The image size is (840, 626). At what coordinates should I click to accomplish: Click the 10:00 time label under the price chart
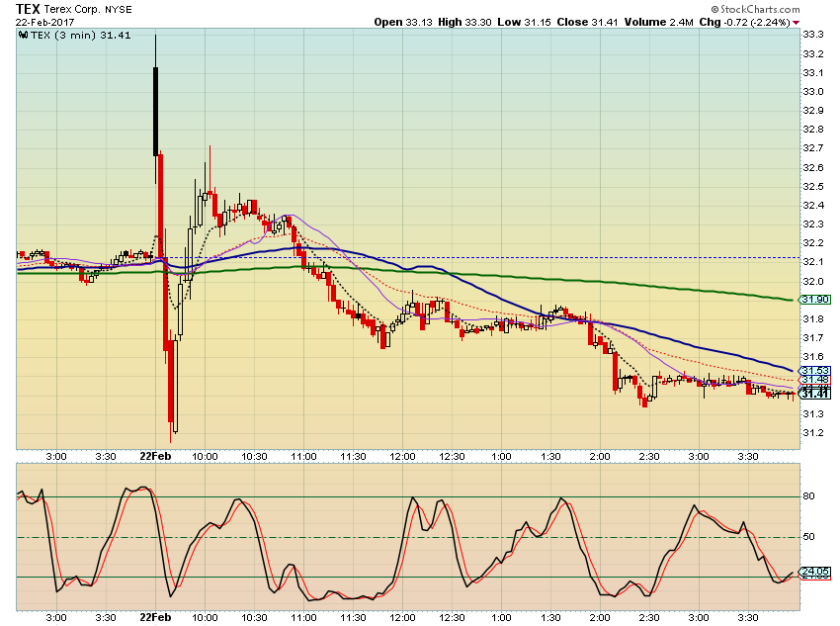click(x=205, y=457)
